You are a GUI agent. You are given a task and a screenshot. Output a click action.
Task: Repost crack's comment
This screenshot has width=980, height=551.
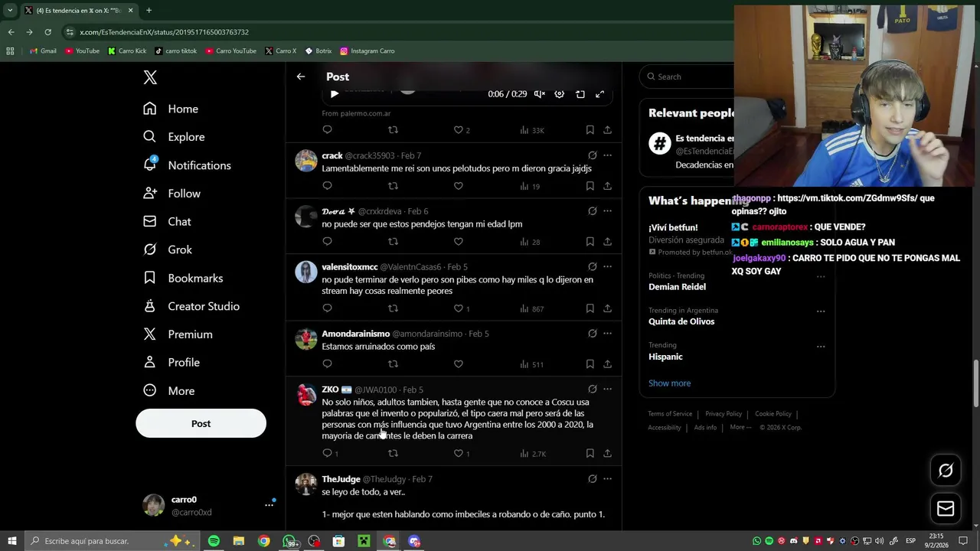[393, 186]
